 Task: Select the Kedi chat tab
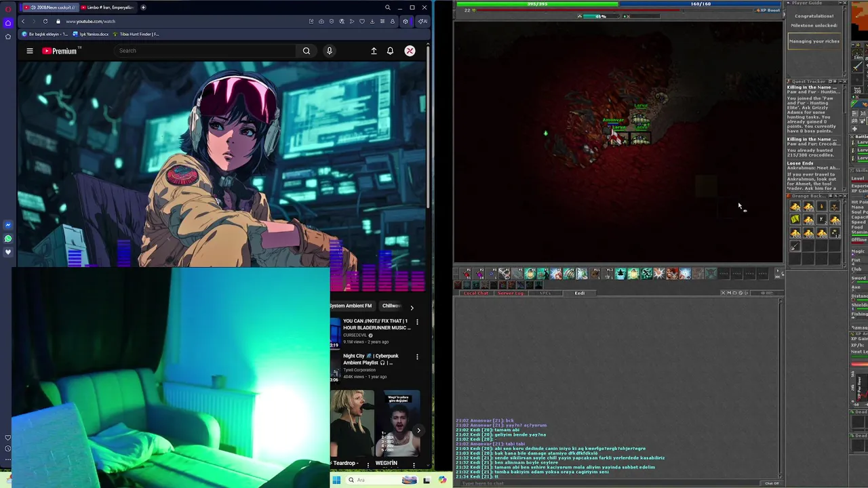tap(580, 293)
